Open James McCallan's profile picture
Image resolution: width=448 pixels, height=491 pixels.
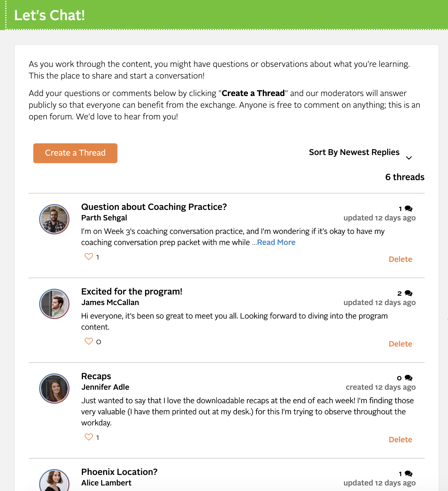coord(54,304)
